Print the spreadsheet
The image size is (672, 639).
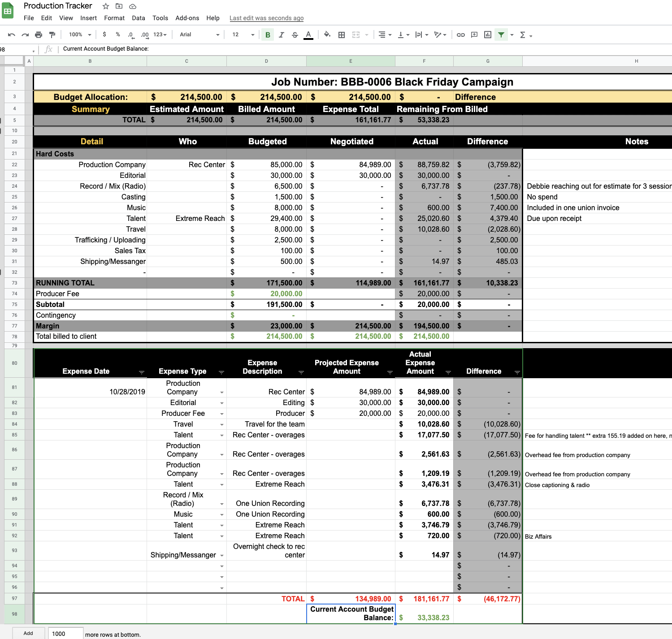pyautogui.click(x=39, y=35)
